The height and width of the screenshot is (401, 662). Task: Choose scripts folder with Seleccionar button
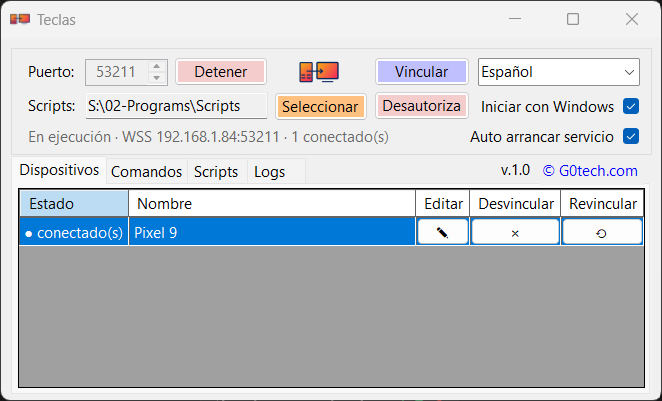[x=320, y=107]
